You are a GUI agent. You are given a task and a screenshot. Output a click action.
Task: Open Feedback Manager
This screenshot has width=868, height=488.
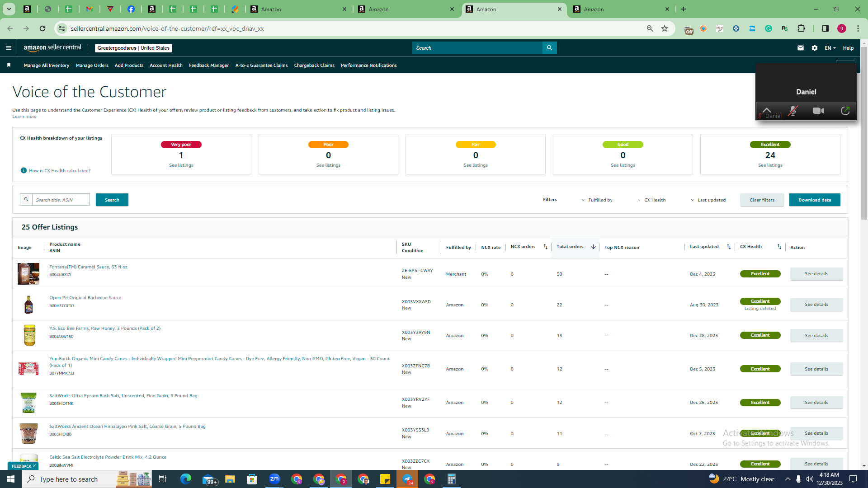(209, 65)
